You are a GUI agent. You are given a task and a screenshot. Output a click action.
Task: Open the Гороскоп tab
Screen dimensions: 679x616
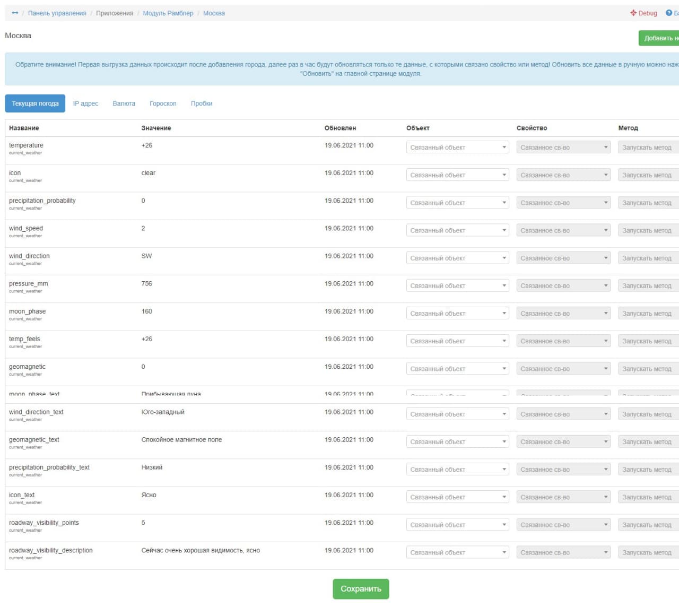click(163, 103)
